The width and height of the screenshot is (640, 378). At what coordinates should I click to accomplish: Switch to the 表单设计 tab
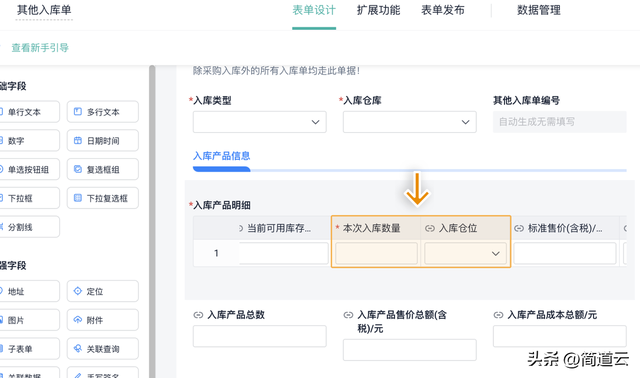[314, 10]
